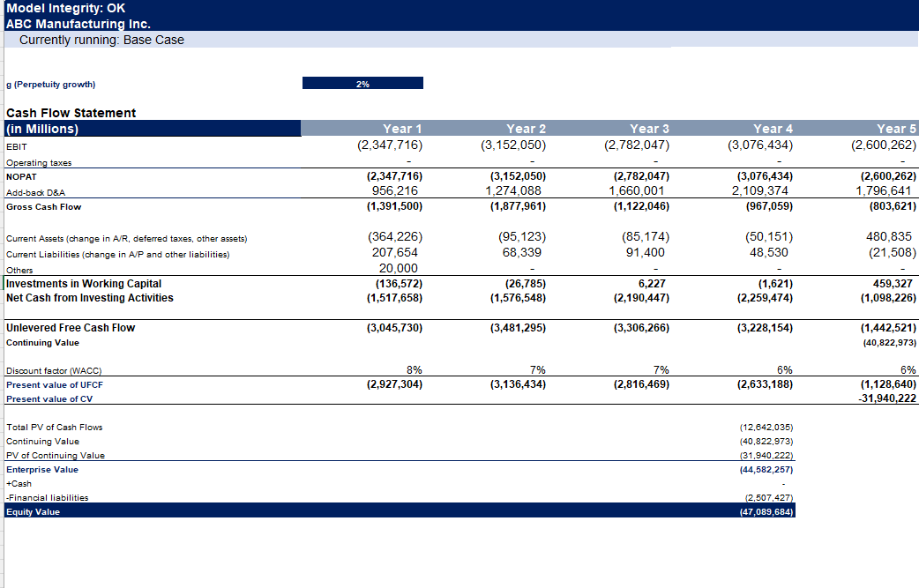Select the 'Cash Flow Statement' heading cell
Viewport: 919px width, 588px height.
(71, 113)
